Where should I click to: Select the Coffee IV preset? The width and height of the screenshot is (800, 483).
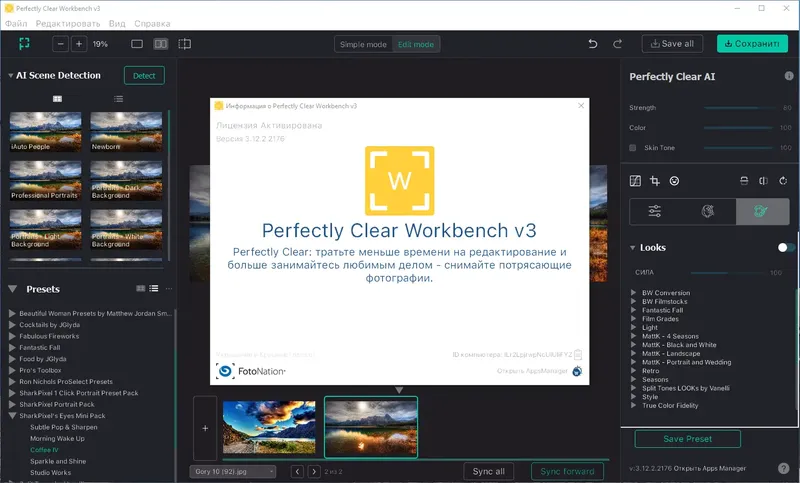coord(44,450)
